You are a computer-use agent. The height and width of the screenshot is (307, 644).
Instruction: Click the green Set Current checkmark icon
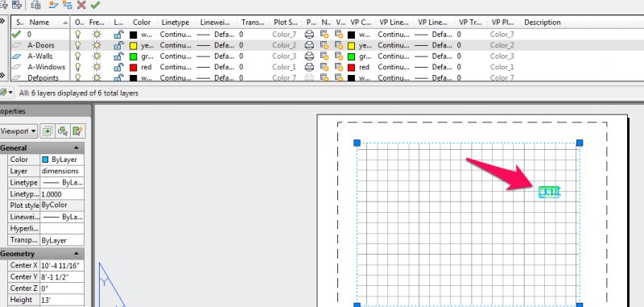click(x=95, y=5)
